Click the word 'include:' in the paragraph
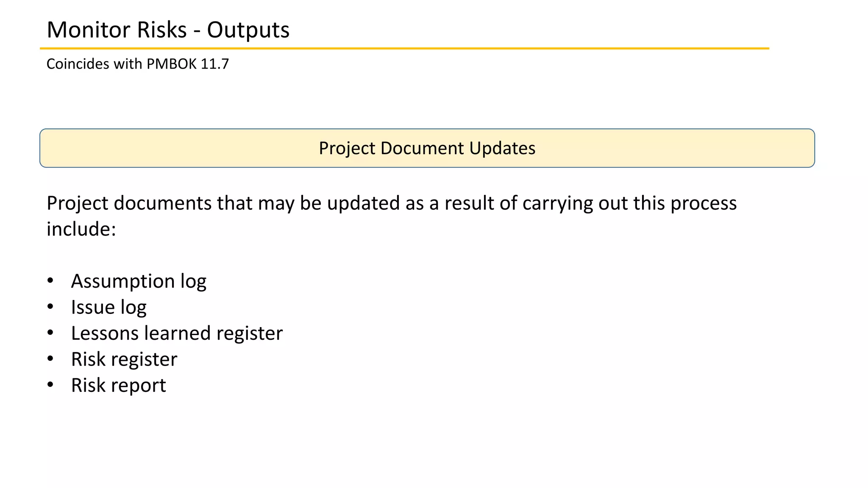 [x=81, y=229]
